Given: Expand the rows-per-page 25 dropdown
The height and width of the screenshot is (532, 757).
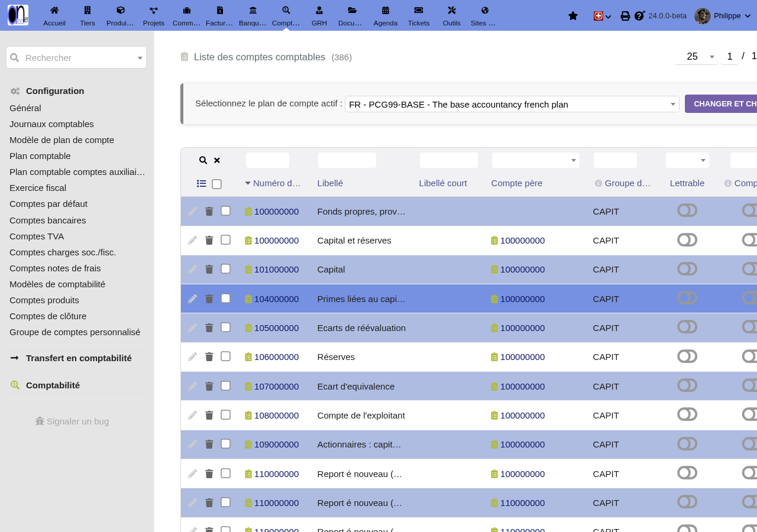Looking at the screenshot, I should [696, 57].
